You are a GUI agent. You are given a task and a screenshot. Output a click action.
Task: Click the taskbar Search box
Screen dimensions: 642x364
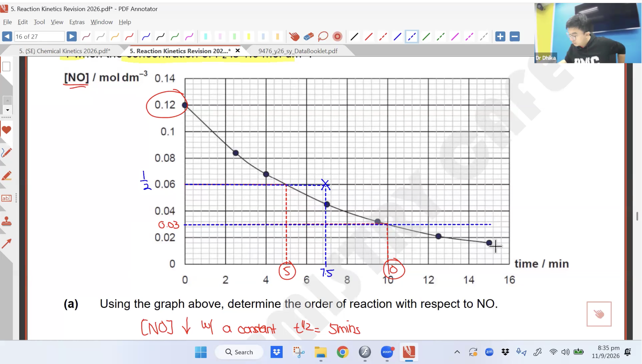pos(239,352)
